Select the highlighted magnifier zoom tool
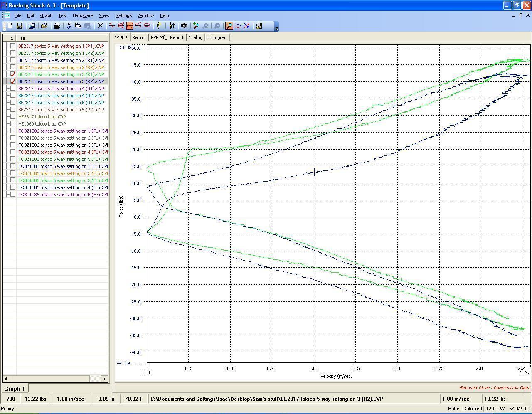Screen dimensions: 532x414 (x=229, y=26)
